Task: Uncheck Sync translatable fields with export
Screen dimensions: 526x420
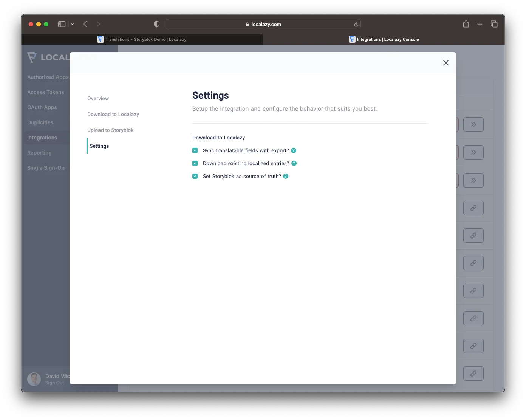Action: point(195,150)
